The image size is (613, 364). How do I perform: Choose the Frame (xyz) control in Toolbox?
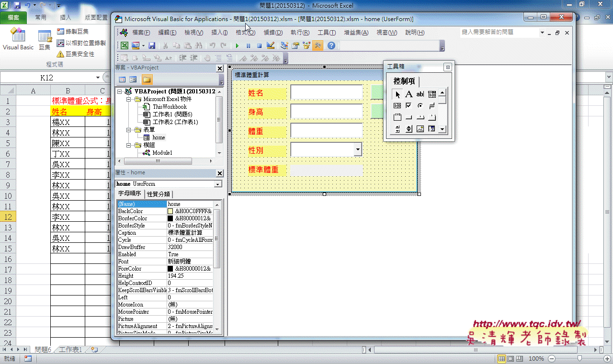coord(397,117)
